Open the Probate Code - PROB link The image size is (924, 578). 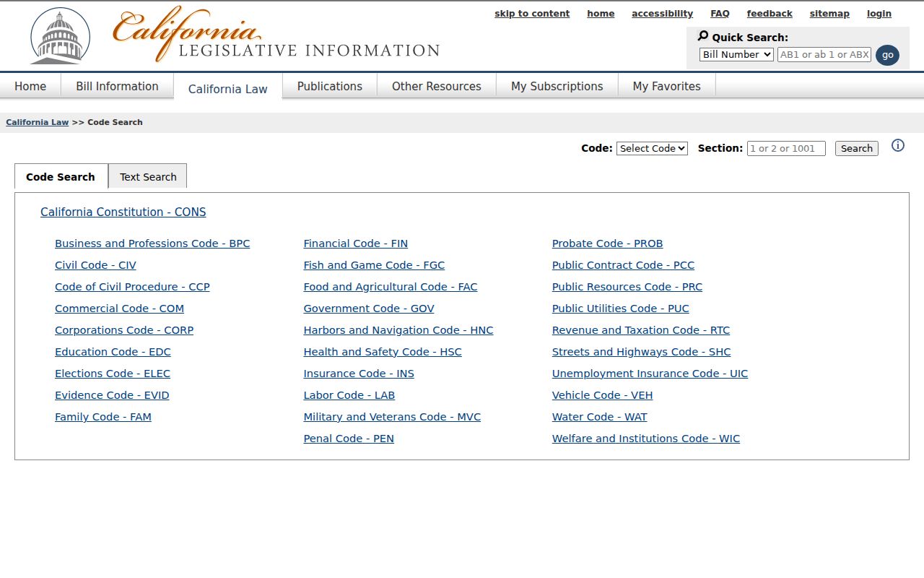(x=607, y=243)
